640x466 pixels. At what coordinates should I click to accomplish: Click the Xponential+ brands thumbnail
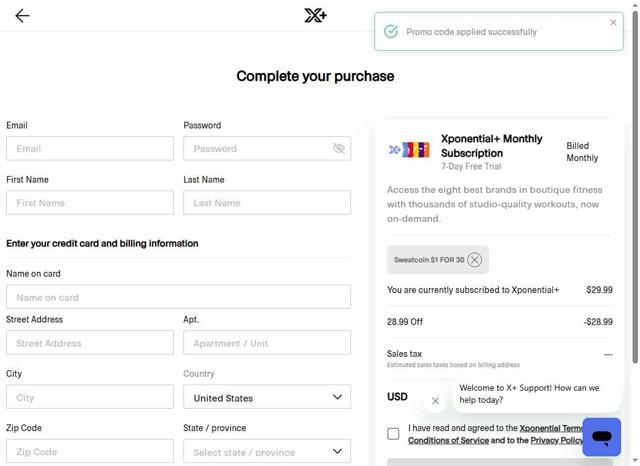click(x=408, y=150)
